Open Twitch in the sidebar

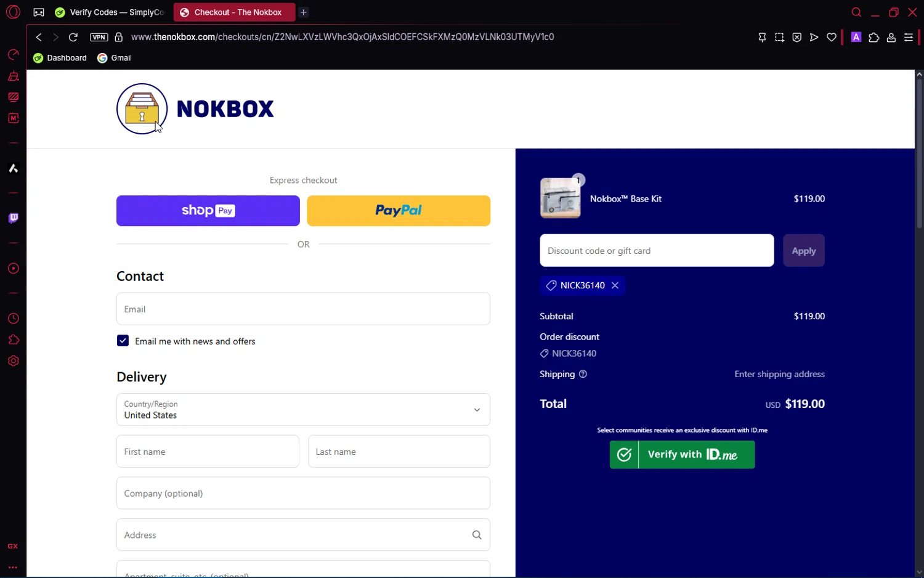pos(13,218)
